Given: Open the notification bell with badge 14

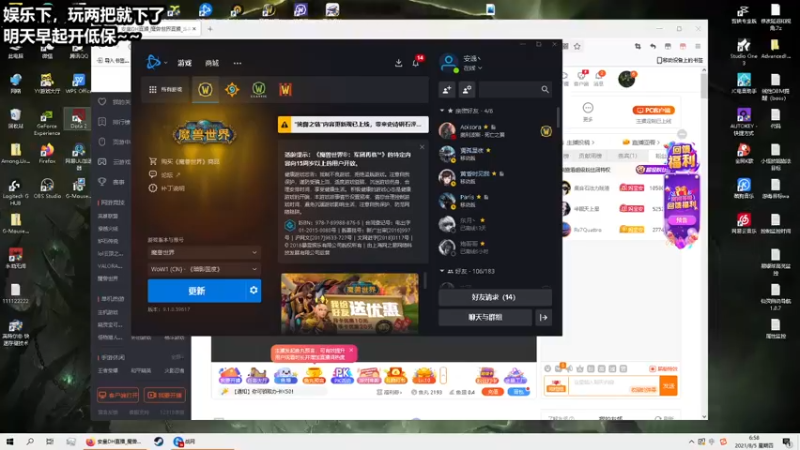Looking at the screenshot, I should [x=416, y=62].
